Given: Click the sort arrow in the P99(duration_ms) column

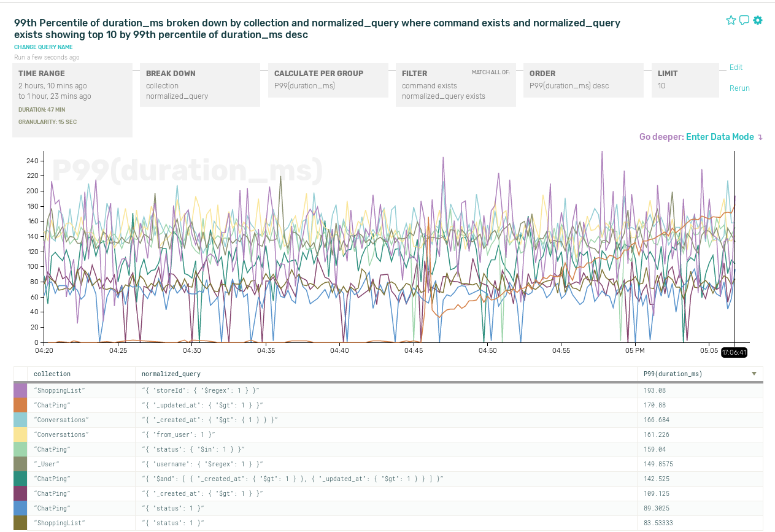Looking at the screenshot, I should click(x=754, y=374).
